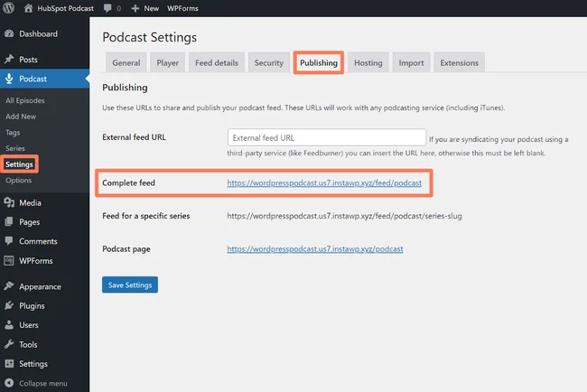Click the Users person icon
Screen dimensions: 587x392
pyautogui.click(x=9, y=324)
